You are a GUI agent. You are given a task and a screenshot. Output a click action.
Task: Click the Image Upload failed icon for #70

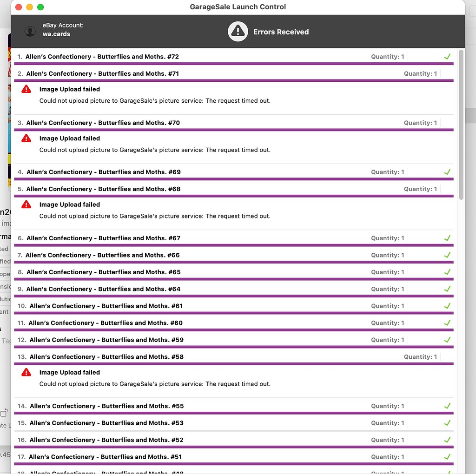pyautogui.click(x=26, y=138)
